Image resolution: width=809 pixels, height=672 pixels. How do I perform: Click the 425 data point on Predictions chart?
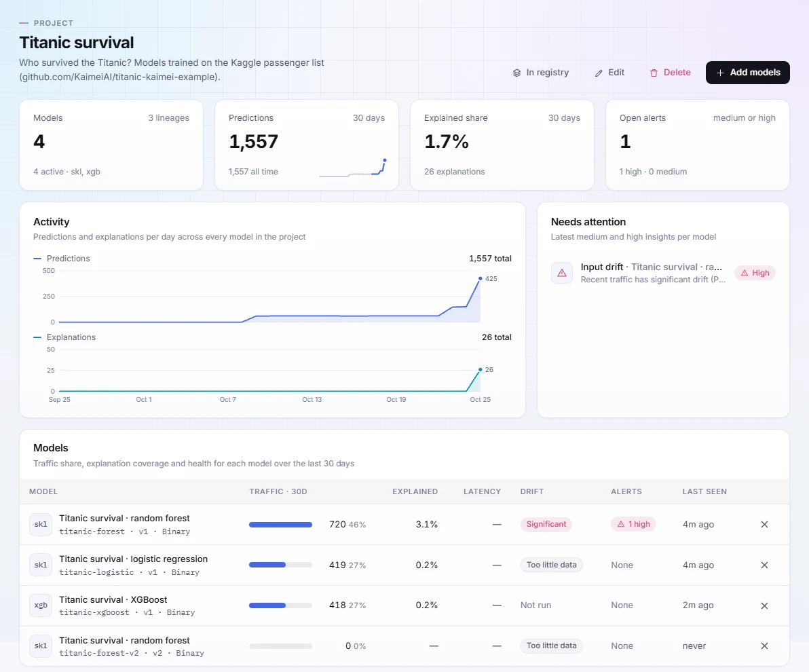coord(481,279)
